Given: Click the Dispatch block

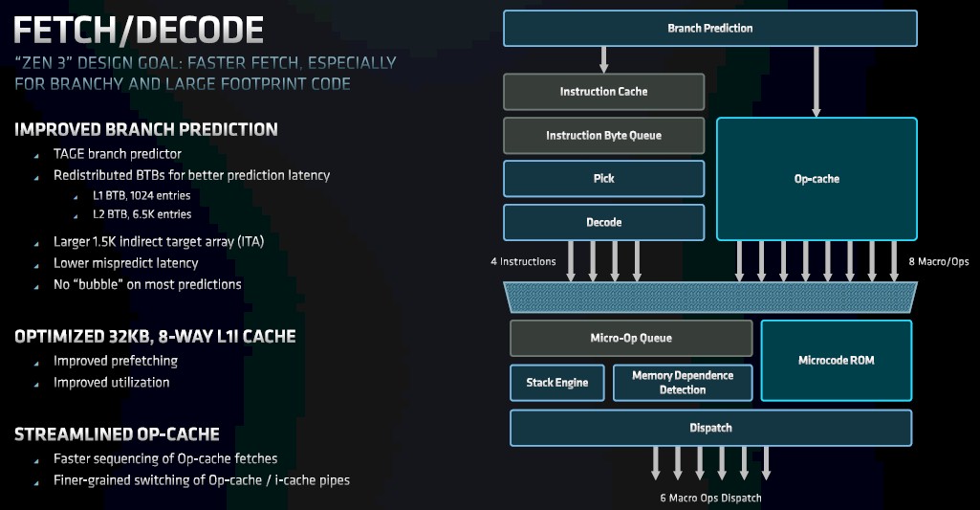Looking at the screenshot, I should 710,428.
